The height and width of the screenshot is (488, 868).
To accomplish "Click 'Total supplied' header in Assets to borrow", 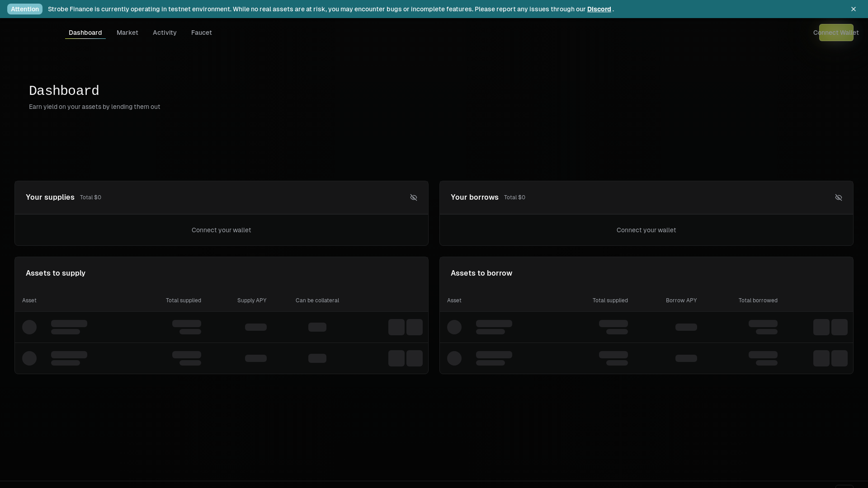I will tap(610, 300).
